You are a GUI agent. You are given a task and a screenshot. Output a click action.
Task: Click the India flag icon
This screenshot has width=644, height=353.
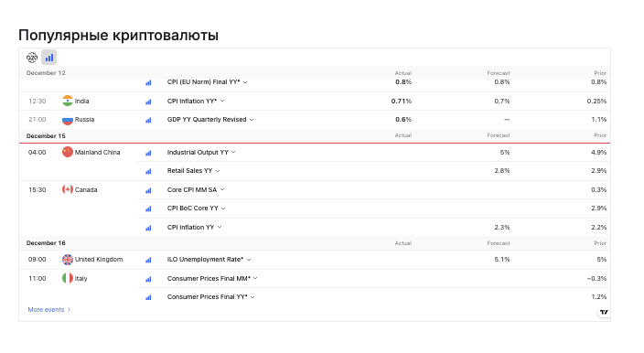[x=68, y=101]
